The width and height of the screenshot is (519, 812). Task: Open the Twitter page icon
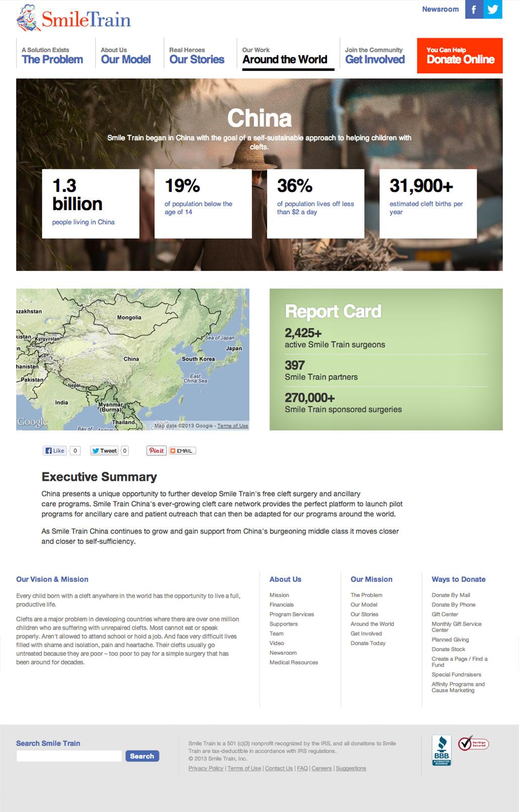493,9
